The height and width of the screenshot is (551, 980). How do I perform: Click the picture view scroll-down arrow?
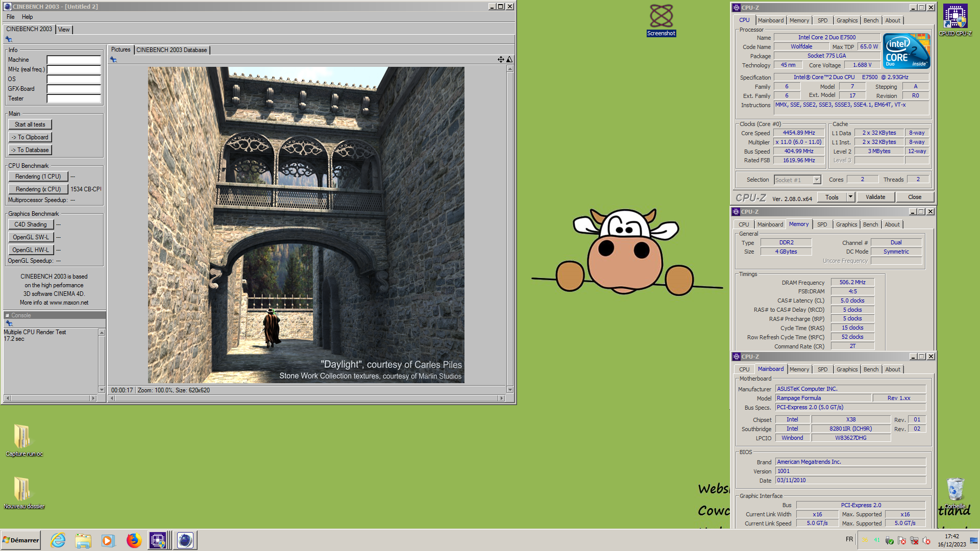[x=510, y=390]
